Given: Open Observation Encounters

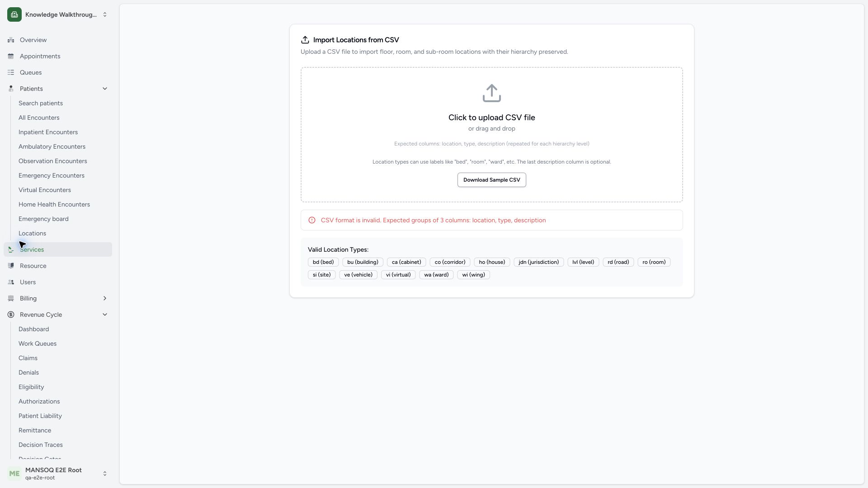Looking at the screenshot, I should (53, 161).
